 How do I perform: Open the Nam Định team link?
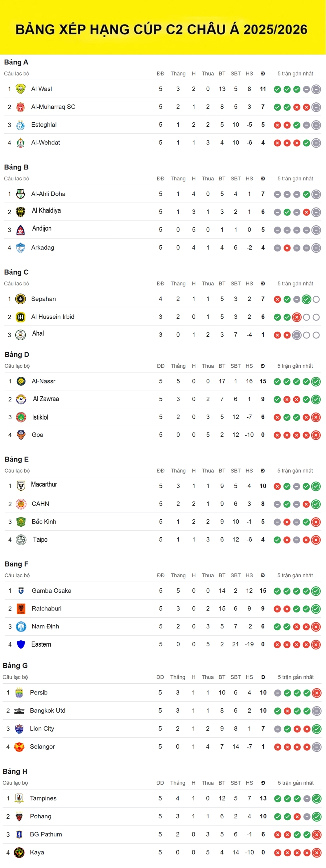tap(45, 626)
